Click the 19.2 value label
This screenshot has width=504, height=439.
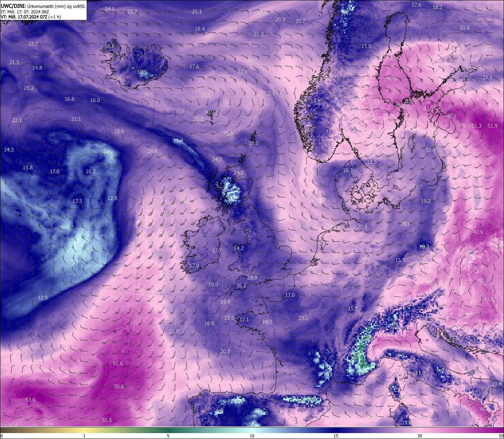click(426, 201)
